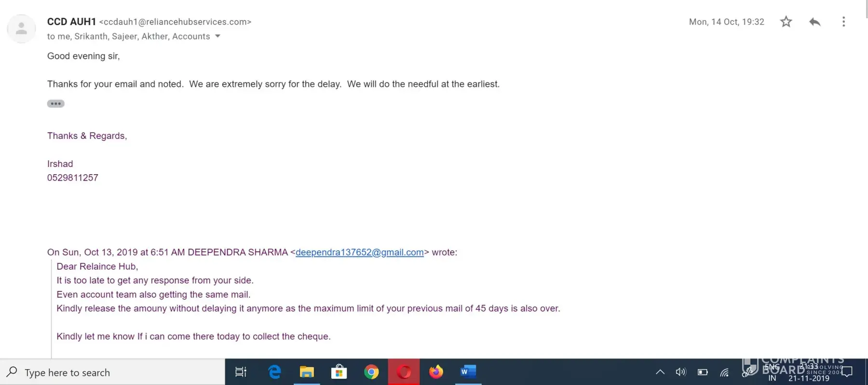Click the reply arrow icon
Screen dimensions: 868x385
tap(815, 22)
